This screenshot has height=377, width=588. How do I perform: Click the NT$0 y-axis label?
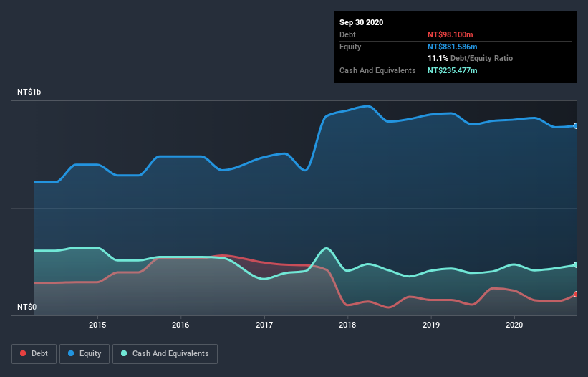[27, 307]
